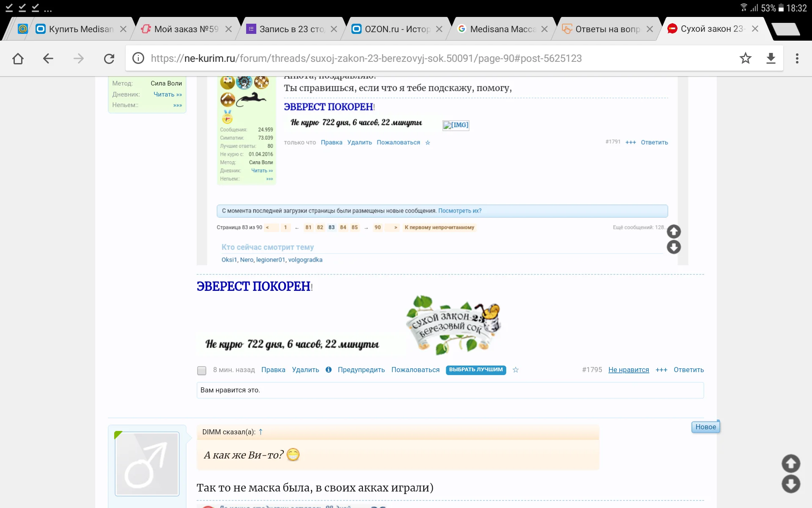The width and height of the screenshot is (812, 508).
Task: Star post #1791 as favorite
Action: (428, 143)
